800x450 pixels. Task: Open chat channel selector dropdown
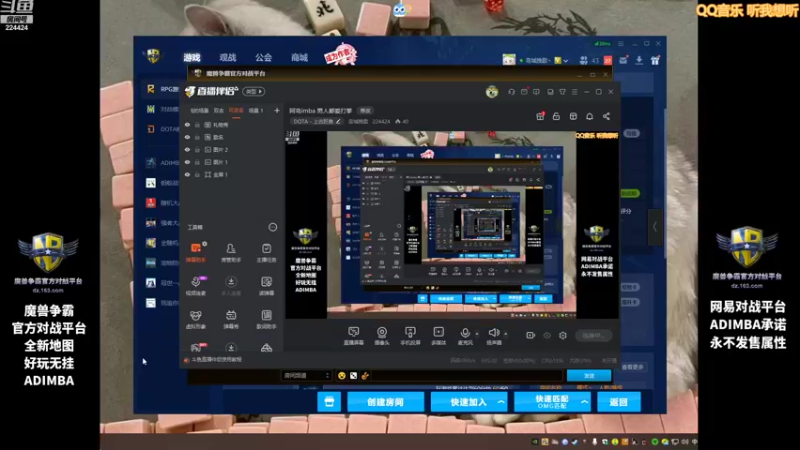(x=306, y=376)
